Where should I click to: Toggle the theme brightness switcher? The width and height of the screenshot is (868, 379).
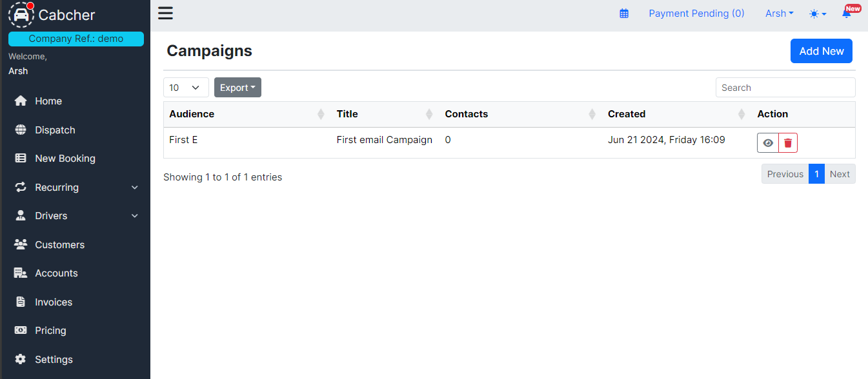coord(818,14)
